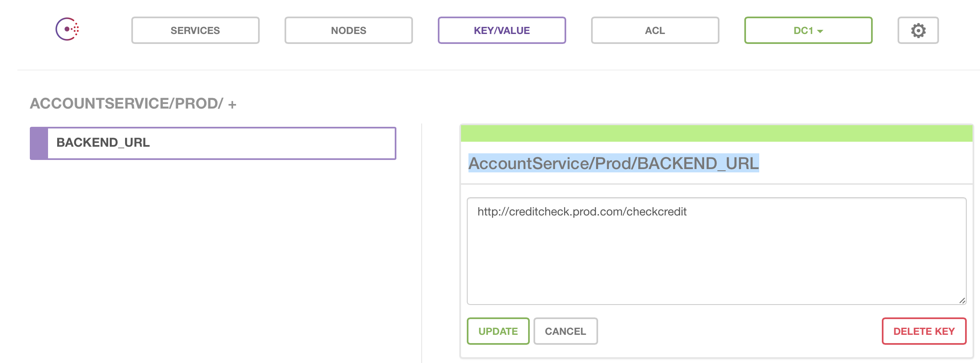The width and height of the screenshot is (980, 363).
Task: Open the ACL tab
Action: coord(655,30)
